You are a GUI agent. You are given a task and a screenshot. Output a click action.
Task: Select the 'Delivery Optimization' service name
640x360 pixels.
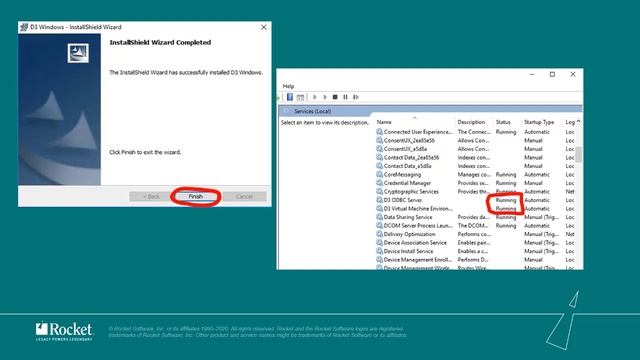[409, 234]
